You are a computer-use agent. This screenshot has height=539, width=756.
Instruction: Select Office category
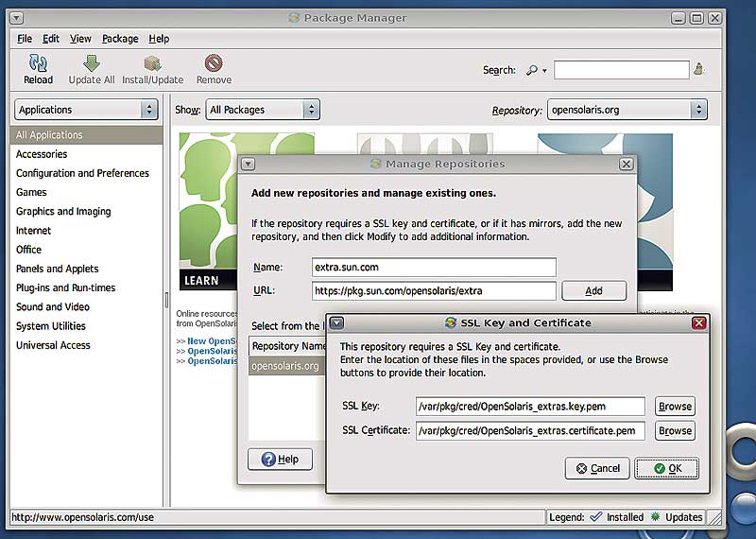coord(86,250)
